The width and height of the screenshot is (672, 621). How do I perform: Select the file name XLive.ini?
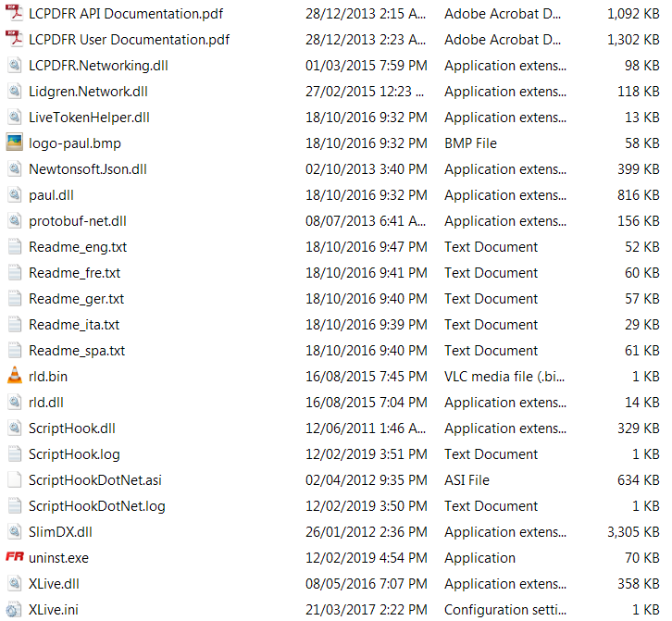coord(54,609)
